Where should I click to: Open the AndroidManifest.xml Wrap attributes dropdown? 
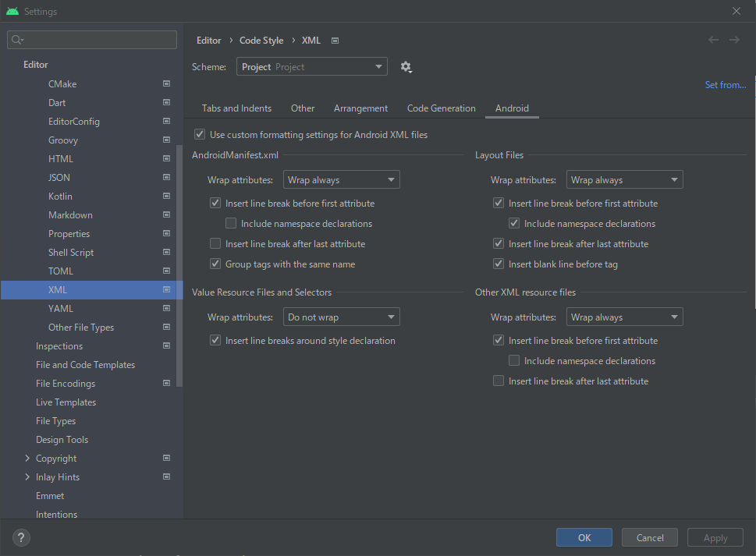pyautogui.click(x=341, y=179)
